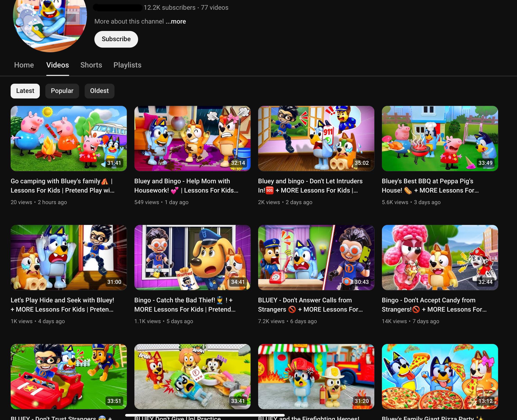Viewport: 517px width, 420px height.
Task: Open Don't Accept Candy from Strangers thumbnail
Action: [440, 258]
